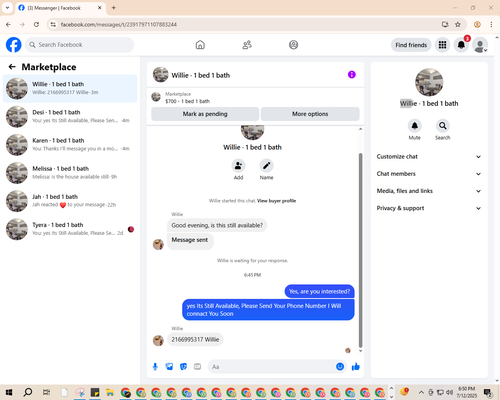The height and width of the screenshot is (400, 500).
Task: Click the Search Facebook field
Action: click(79, 45)
